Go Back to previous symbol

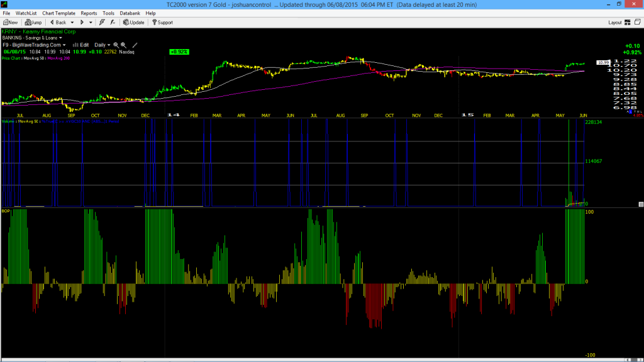58,23
